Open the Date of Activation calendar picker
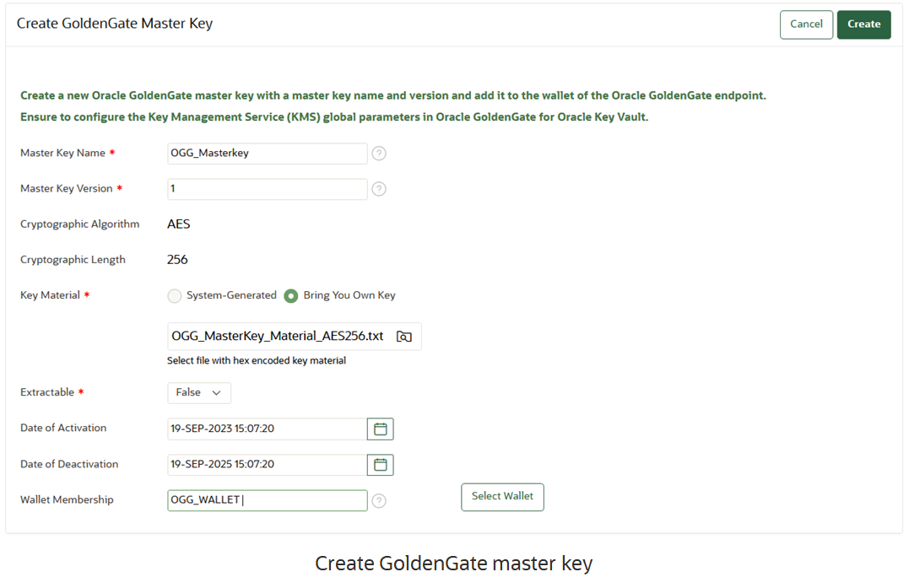909x588 pixels. 380,429
